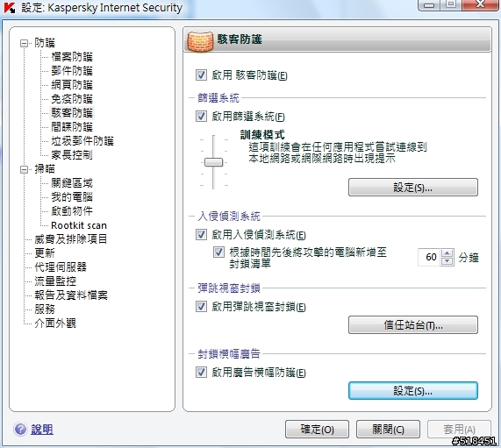This screenshot has height=448, width=501.
Task: Select 間諜防護 in the tree
Action: click(x=72, y=127)
